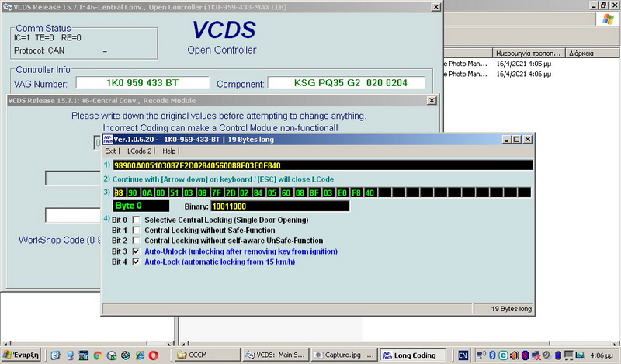Click the Έναρξη Start button
This screenshot has width=621, height=364.
(x=22, y=355)
